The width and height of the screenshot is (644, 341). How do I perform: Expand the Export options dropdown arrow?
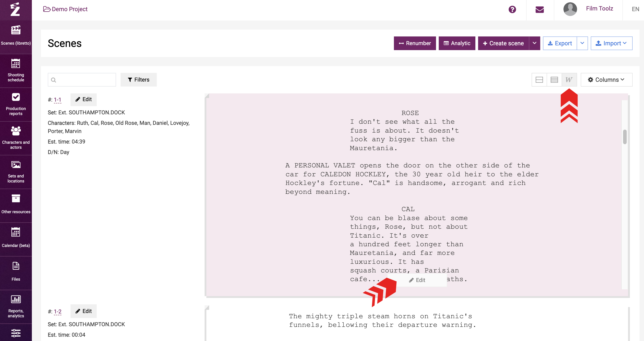582,43
